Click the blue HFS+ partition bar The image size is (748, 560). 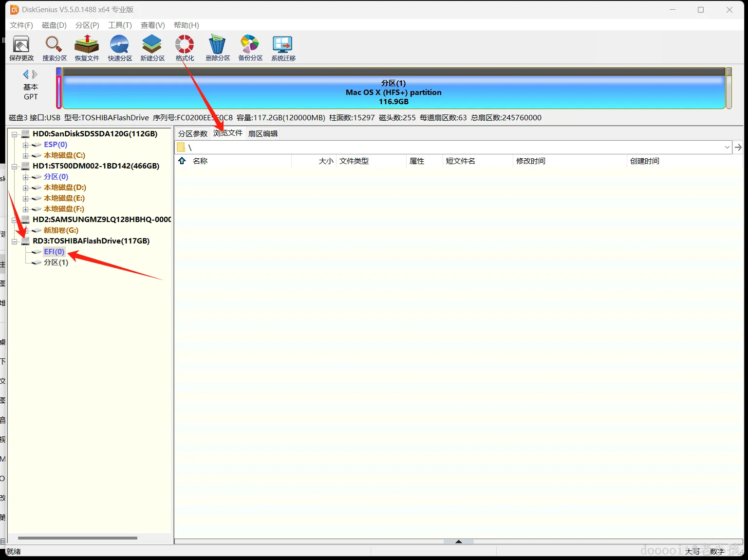(393, 92)
